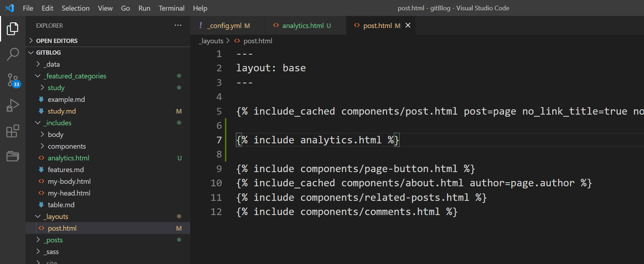Switch to the _config.yml tab
This screenshot has height=264, width=644.
(x=227, y=25)
